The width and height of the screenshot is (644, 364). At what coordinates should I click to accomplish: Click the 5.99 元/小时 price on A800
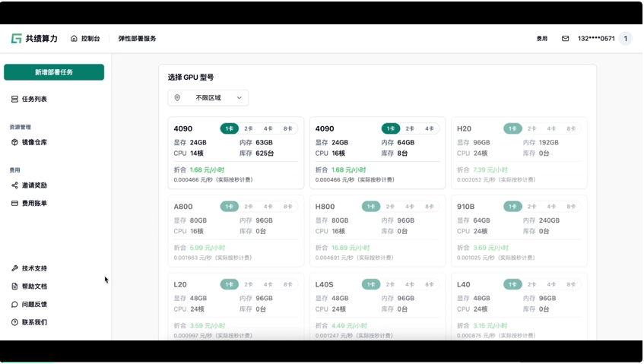[208, 248]
